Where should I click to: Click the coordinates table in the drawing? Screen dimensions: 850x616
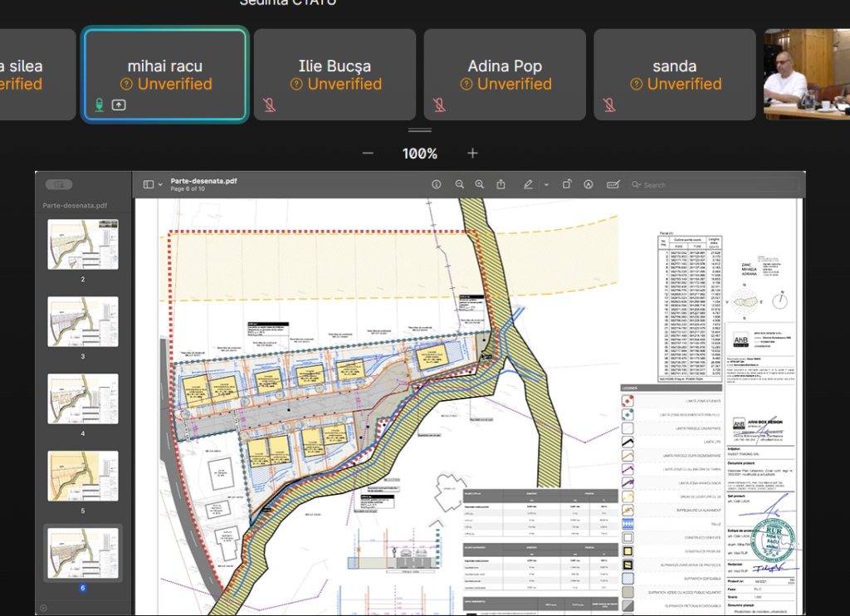tap(690, 307)
